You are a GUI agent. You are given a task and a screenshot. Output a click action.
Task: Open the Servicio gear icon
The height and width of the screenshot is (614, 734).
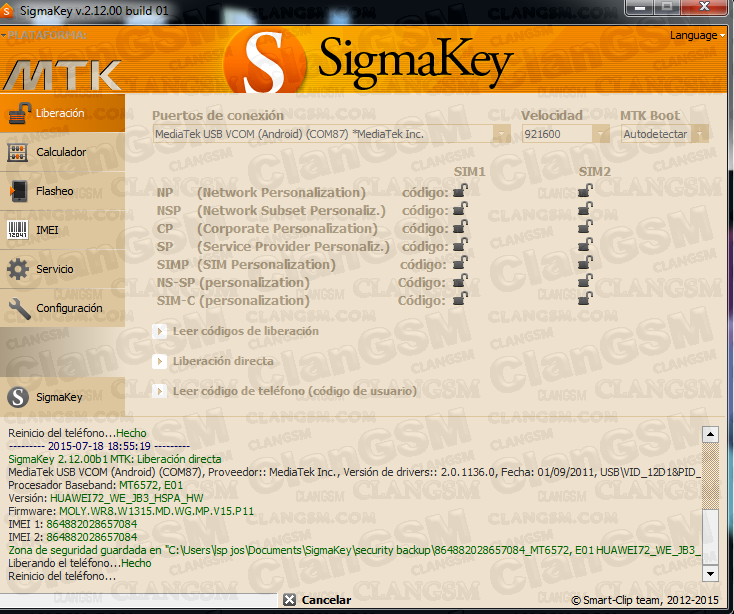click(18, 269)
